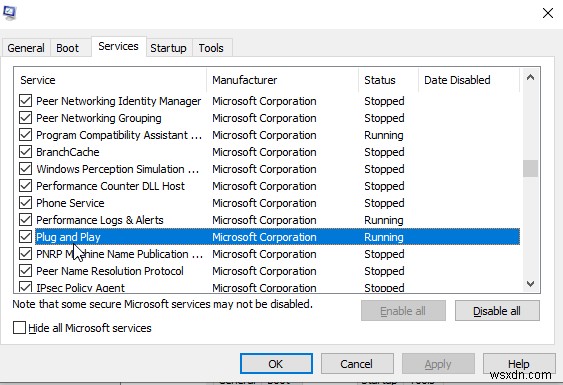Select the Phone Service row name
Viewport: 563px width, 385px height.
[70, 203]
